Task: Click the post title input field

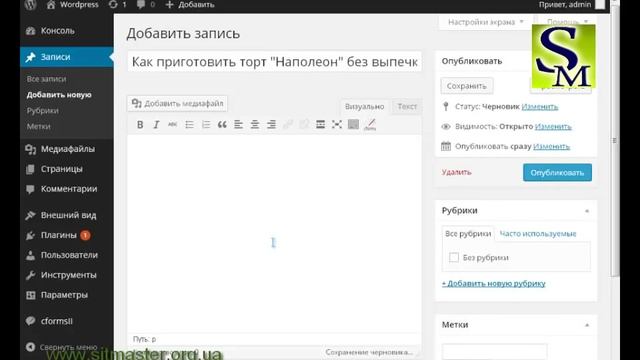Action: pos(274,62)
